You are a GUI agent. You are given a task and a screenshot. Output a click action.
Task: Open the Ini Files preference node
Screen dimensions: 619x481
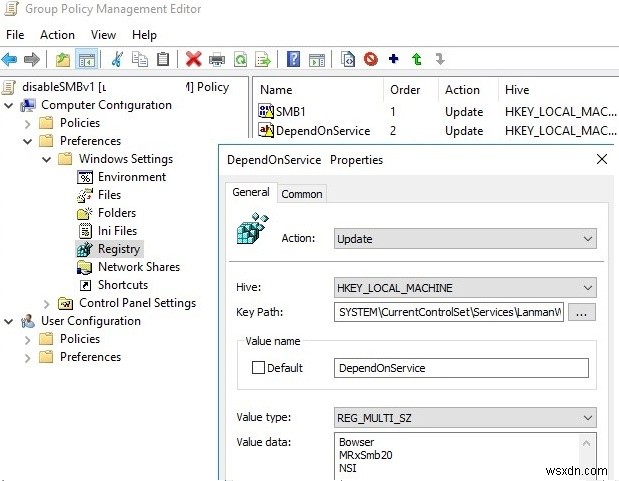[x=107, y=231]
